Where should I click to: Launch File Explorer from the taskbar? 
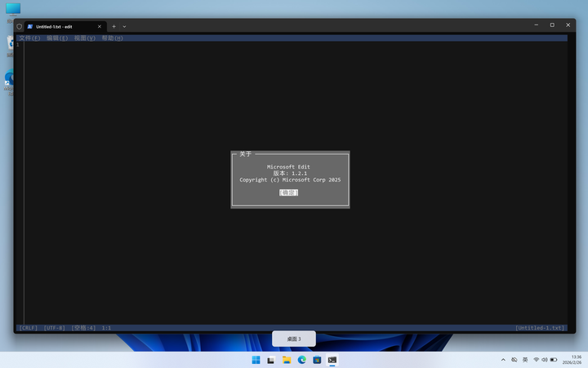pos(287,360)
